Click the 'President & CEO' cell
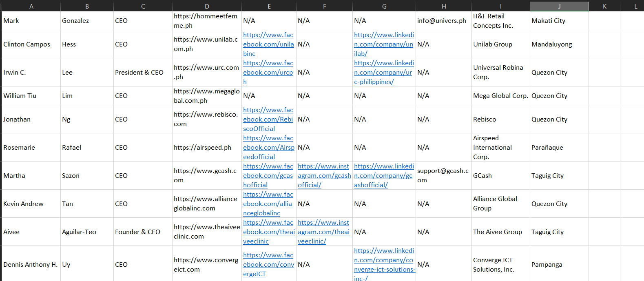Viewport: 644px width, 281px height. pyautogui.click(x=143, y=72)
